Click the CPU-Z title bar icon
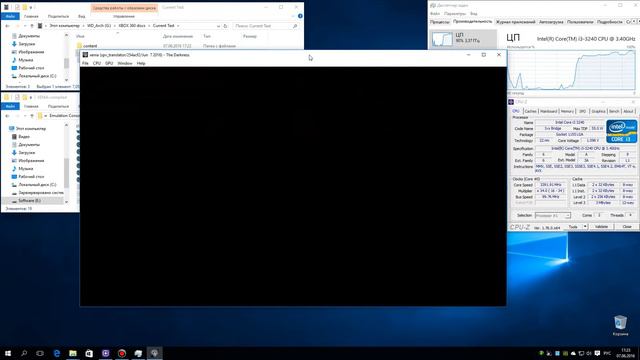Image resolution: width=640 pixels, height=360 pixels. (x=511, y=102)
